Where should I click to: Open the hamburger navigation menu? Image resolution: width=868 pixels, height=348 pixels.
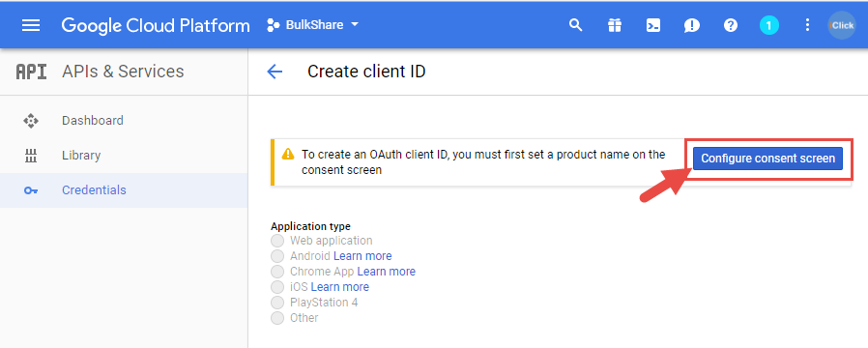pos(30,25)
